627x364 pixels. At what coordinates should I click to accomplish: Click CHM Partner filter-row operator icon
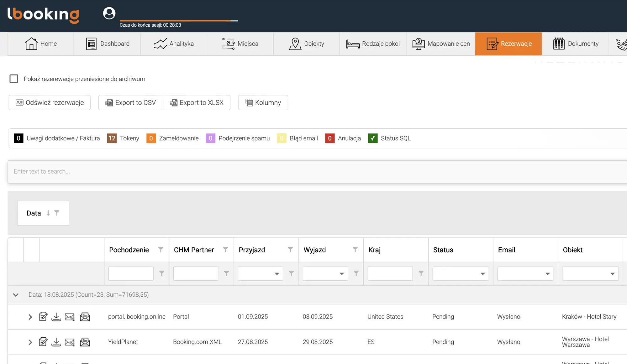226,273
